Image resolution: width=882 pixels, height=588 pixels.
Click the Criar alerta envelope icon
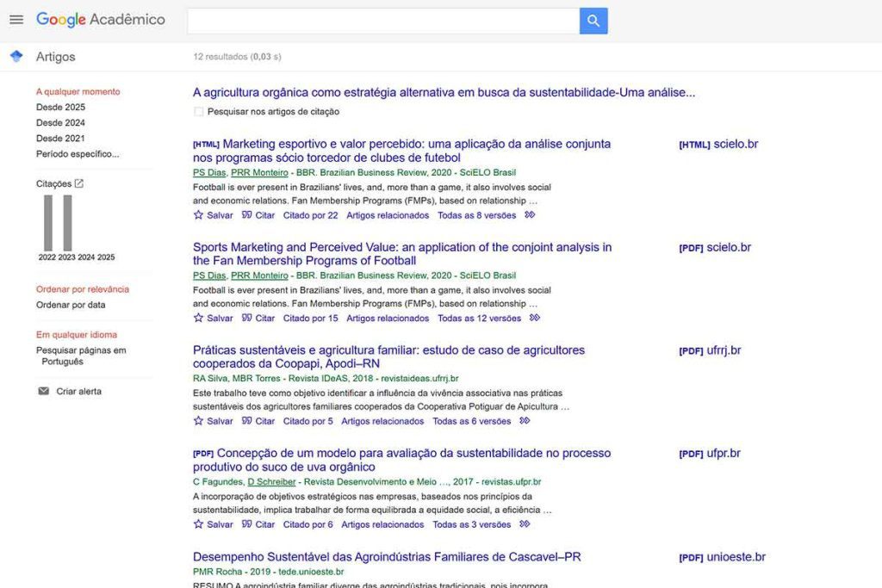(x=43, y=391)
